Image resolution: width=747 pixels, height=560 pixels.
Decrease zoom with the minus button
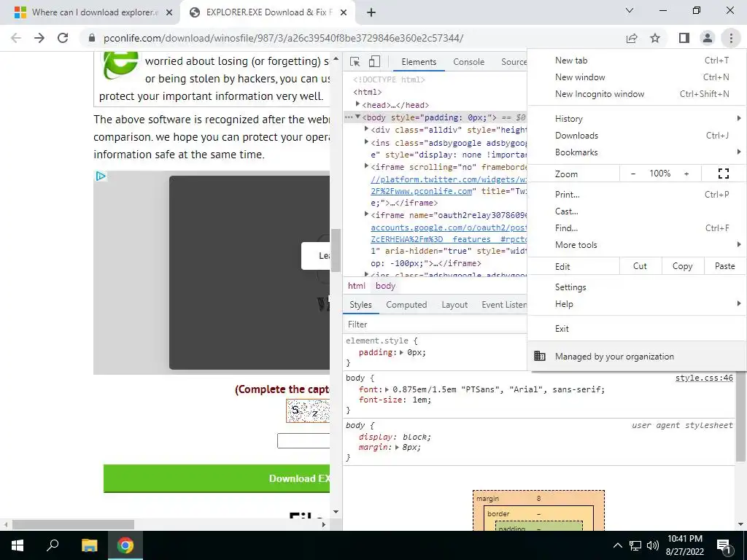point(633,174)
